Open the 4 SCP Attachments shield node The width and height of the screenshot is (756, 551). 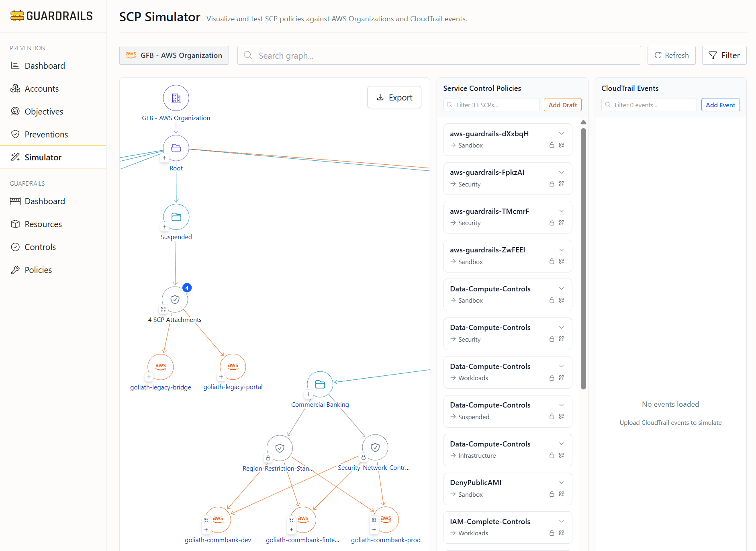point(175,299)
